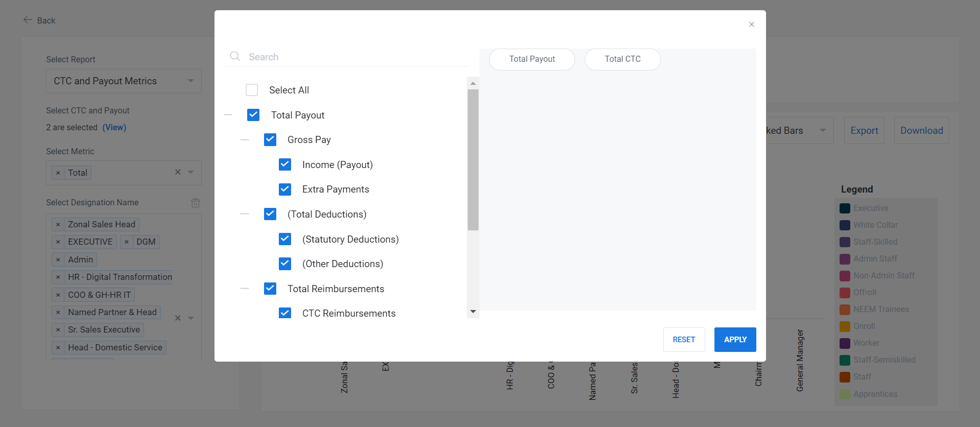Select the Total CTC chip
Image resolution: width=980 pixels, height=427 pixels.
point(622,59)
